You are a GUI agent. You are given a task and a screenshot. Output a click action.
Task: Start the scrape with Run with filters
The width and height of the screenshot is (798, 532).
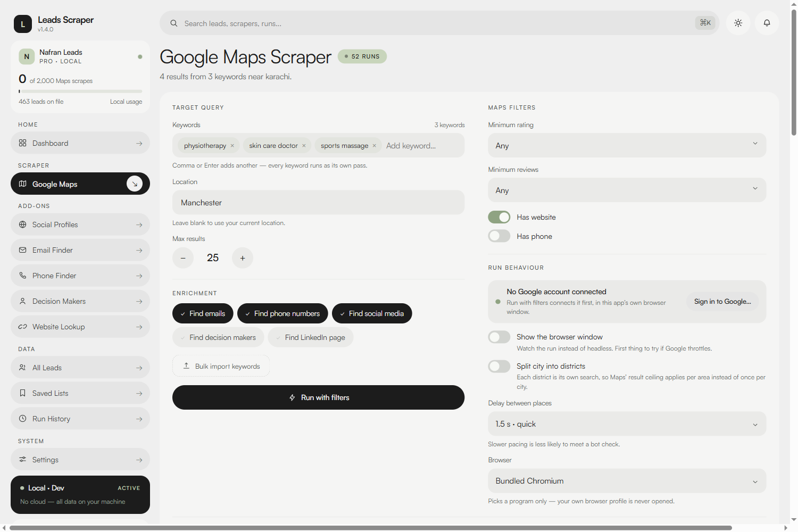tap(318, 397)
